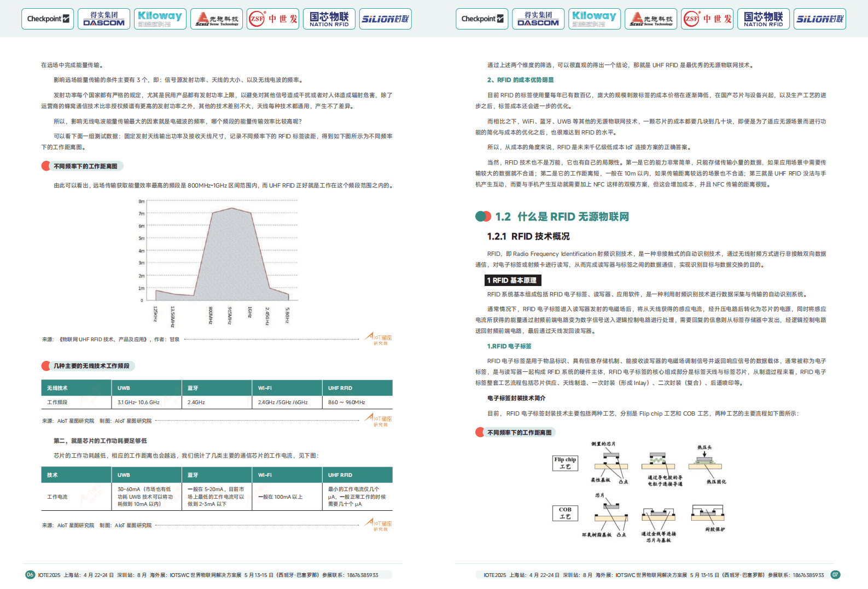
Task: Click heading 1.2 什么是 RFID 无源物联网
Action: [x=562, y=217]
